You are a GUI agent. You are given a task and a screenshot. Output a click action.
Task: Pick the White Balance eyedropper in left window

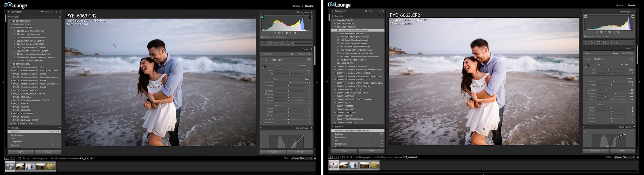(x=264, y=67)
